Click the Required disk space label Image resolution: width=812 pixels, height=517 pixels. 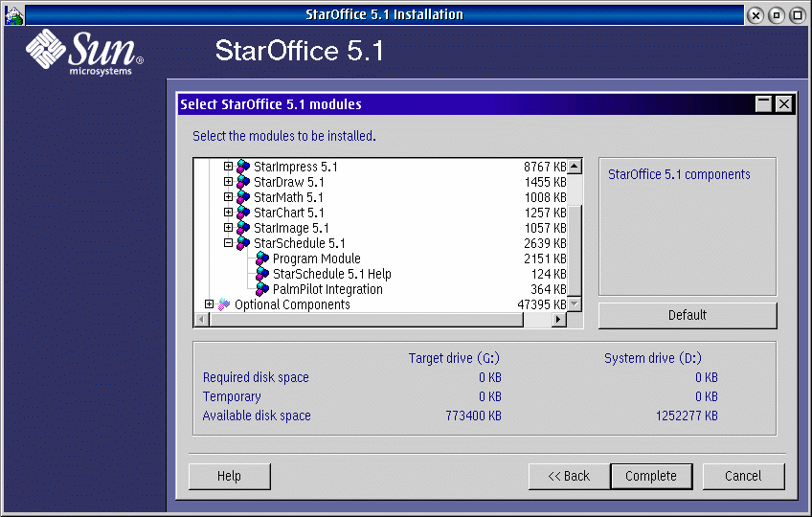(x=256, y=377)
